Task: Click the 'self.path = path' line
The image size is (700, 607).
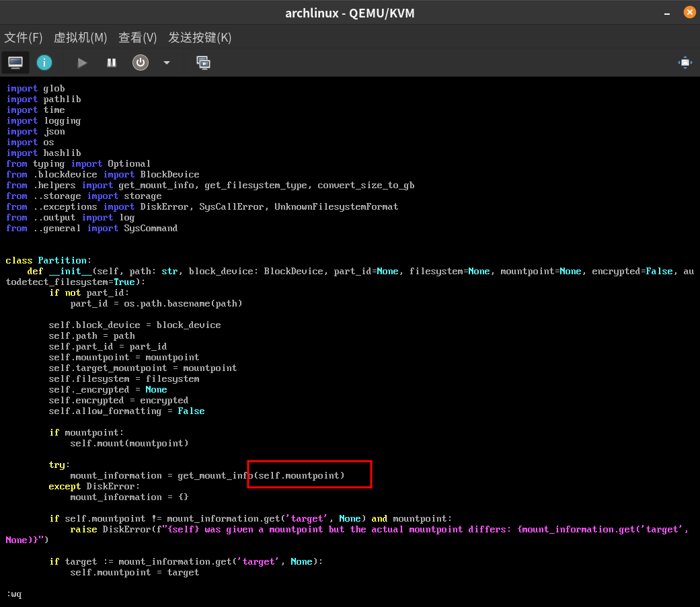Action: (x=91, y=335)
